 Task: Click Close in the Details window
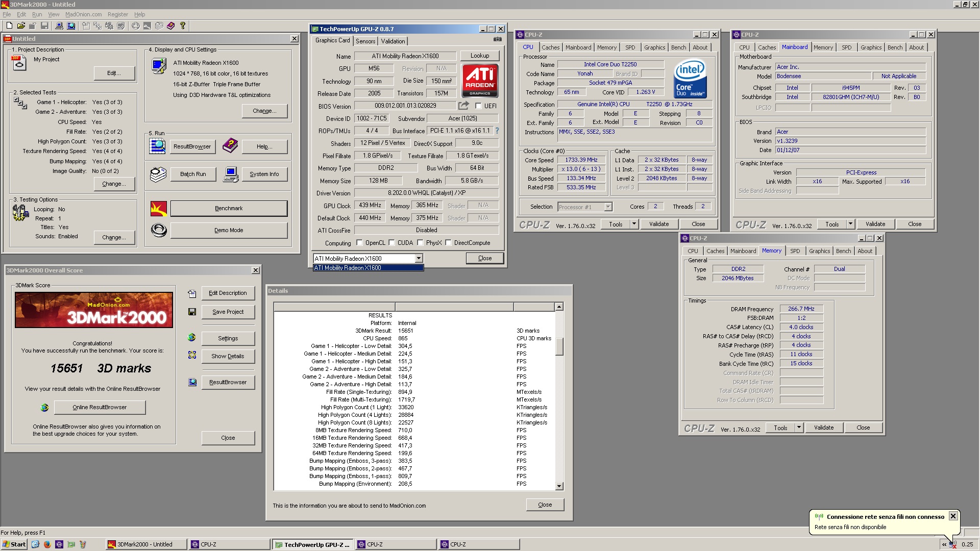545,505
